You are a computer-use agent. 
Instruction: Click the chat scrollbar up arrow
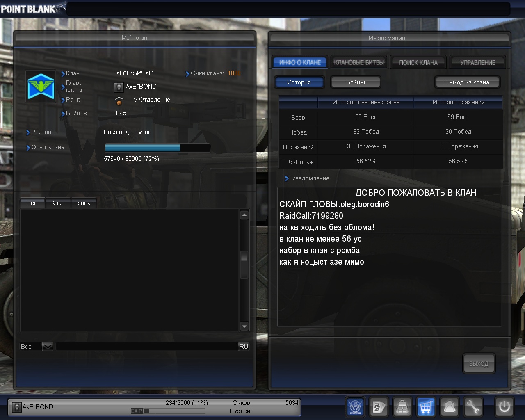tap(244, 215)
